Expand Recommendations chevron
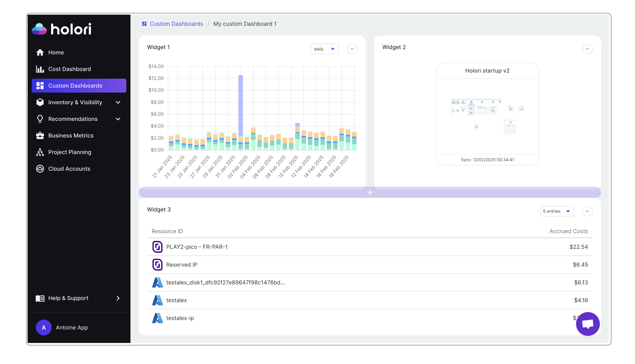635x364 pixels. [118, 119]
